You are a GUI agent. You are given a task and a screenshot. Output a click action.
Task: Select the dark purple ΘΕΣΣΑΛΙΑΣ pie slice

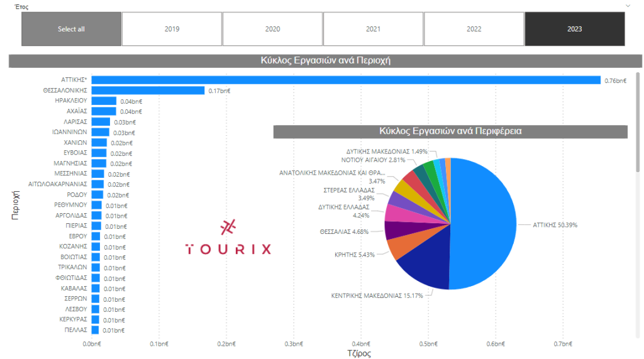tap(394, 229)
